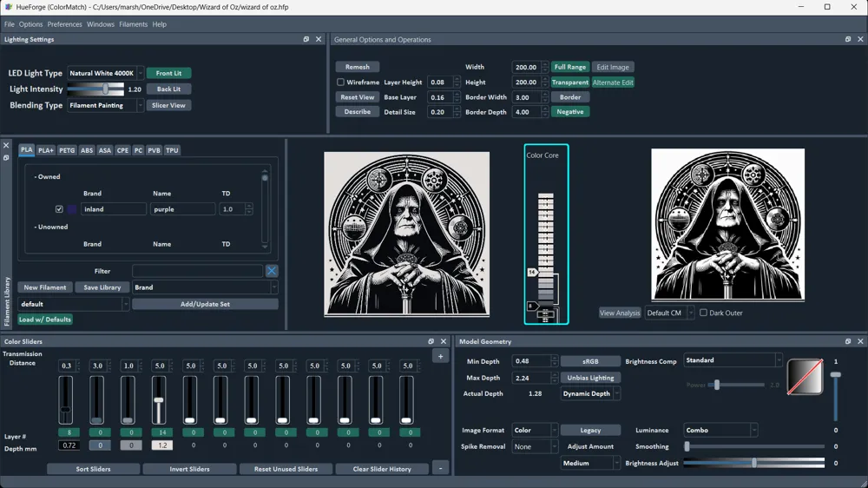
Task: Switch to the TPU filament tab
Action: coord(172,150)
